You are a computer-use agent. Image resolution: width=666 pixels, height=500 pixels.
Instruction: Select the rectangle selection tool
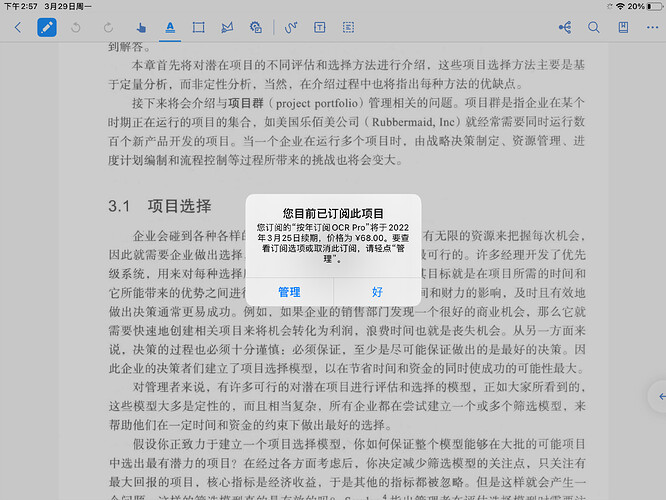coord(198,28)
